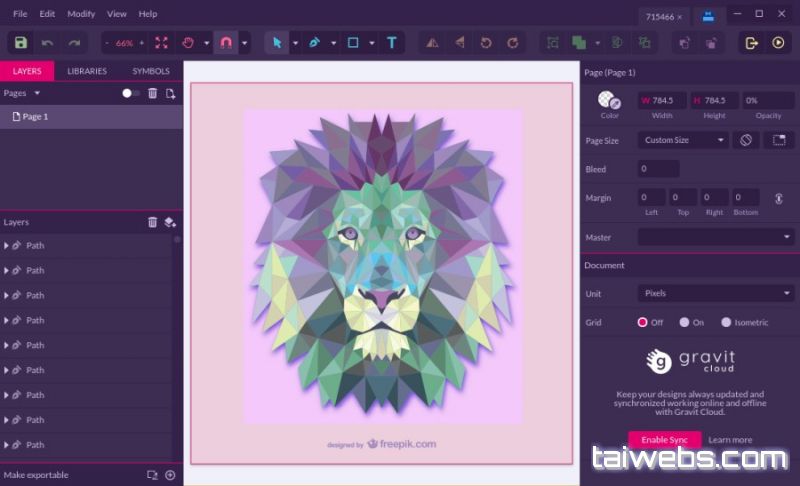Select the Pen tool
Viewport: 800px width, 486px height.
click(314, 43)
